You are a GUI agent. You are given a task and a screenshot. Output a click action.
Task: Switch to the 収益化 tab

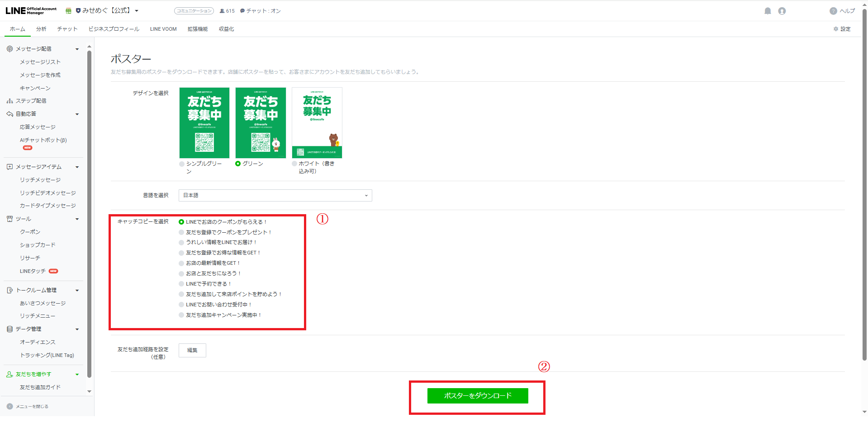tap(227, 29)
